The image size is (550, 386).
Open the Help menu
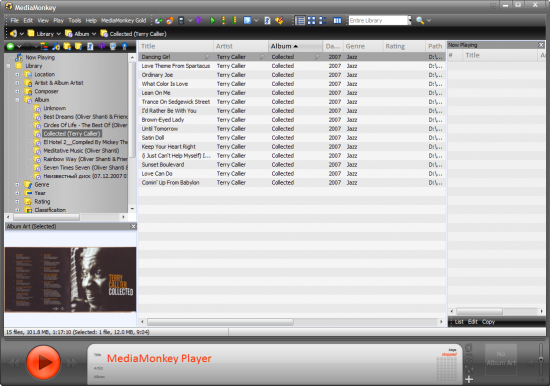tap(91, 21)
